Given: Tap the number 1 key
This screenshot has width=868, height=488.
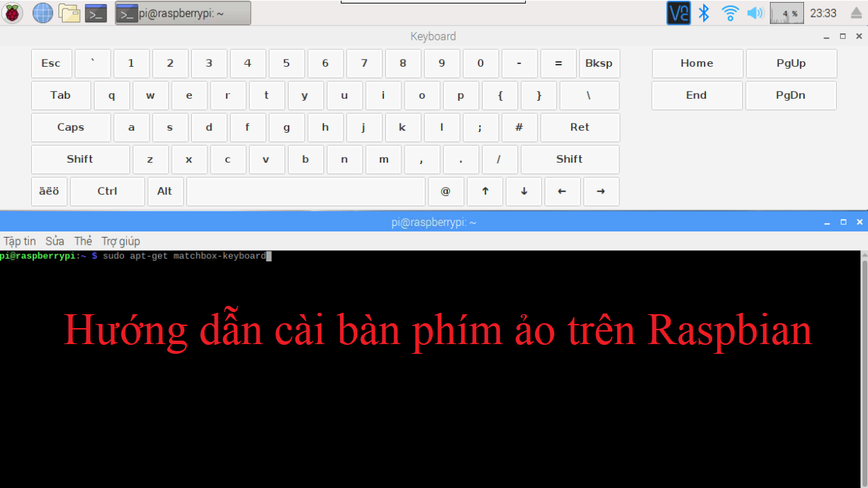Looking at the screenshot, I should pos(131,63).
